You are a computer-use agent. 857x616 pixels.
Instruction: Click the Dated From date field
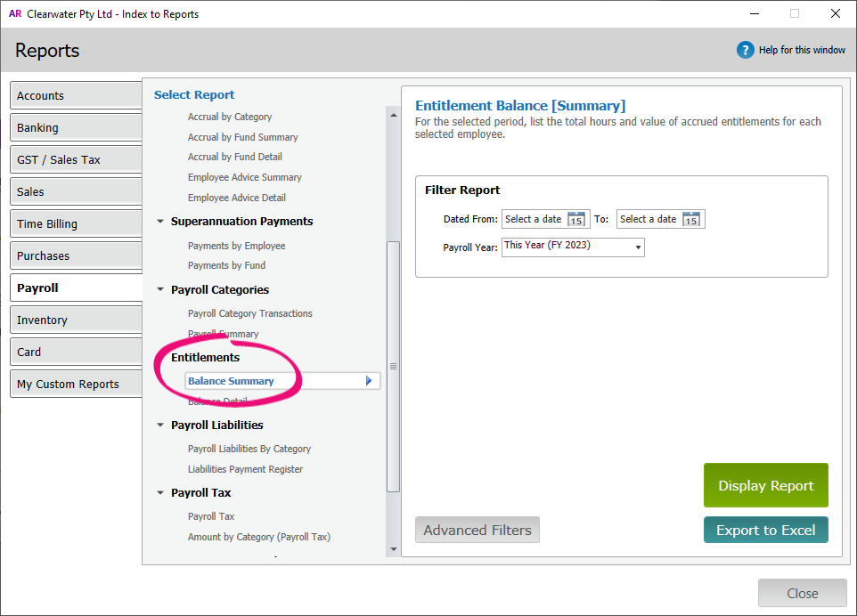[x=545, y=219]
